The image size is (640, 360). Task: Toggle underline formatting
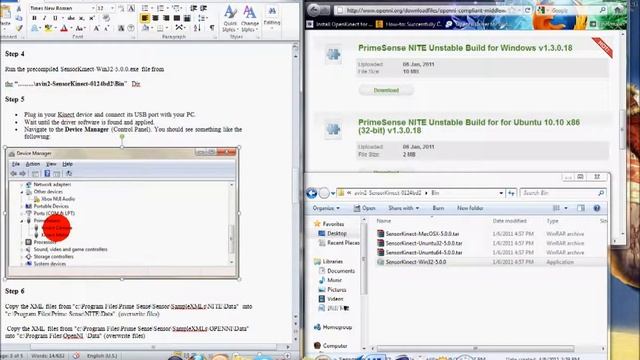click(x=55, y=18)
